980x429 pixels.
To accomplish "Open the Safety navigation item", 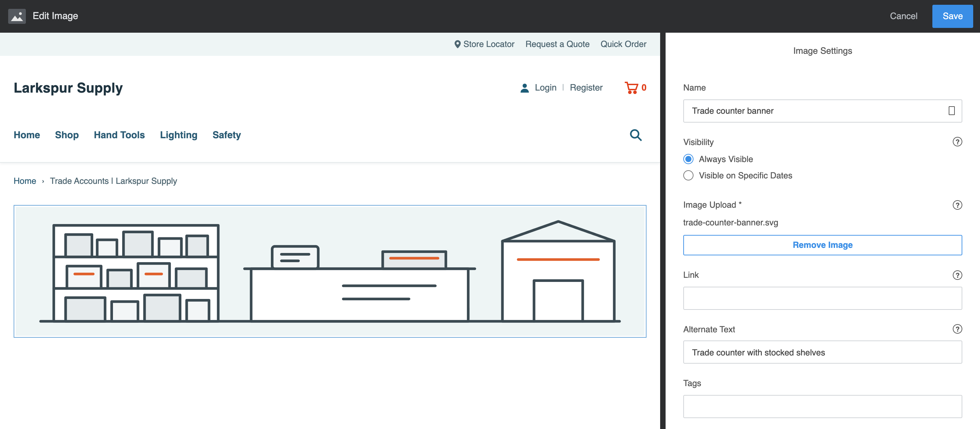I will point(226,135).
